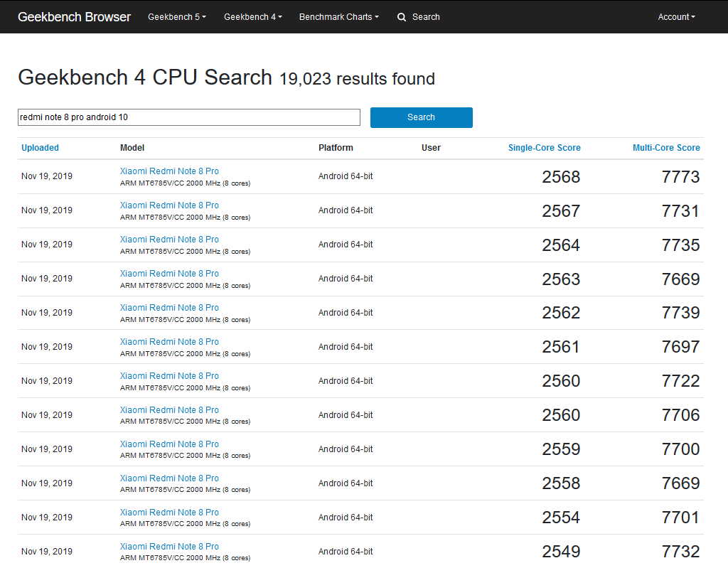728x568 pixels.
Task: Click the User column header
Action: click(x=431, y=148)
